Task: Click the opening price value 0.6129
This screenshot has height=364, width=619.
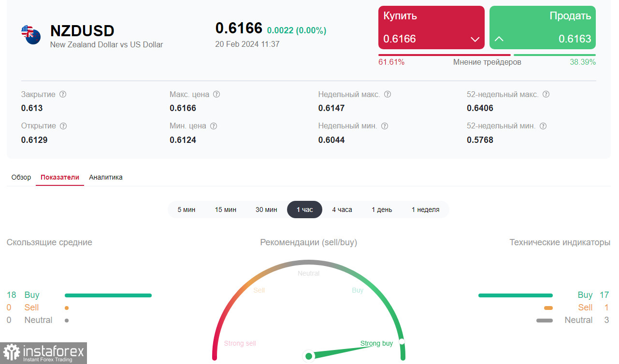Action: (x=34, y=140)
